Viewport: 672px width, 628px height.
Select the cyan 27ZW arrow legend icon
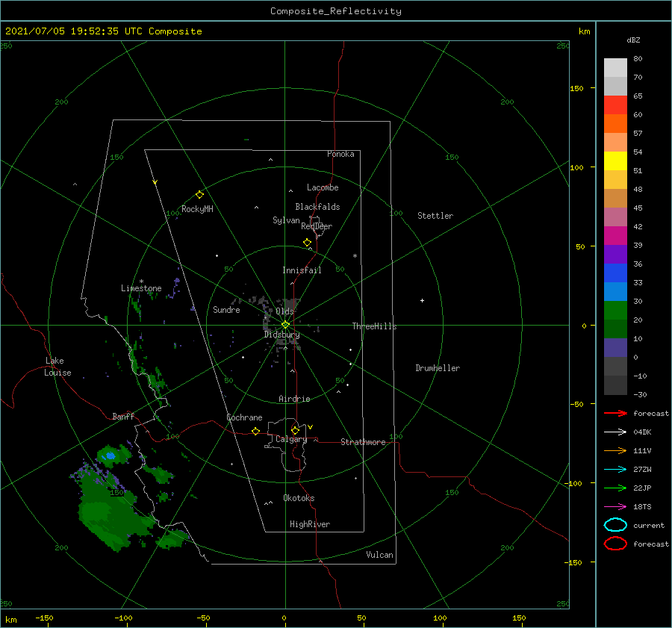(x=615, y=470)
